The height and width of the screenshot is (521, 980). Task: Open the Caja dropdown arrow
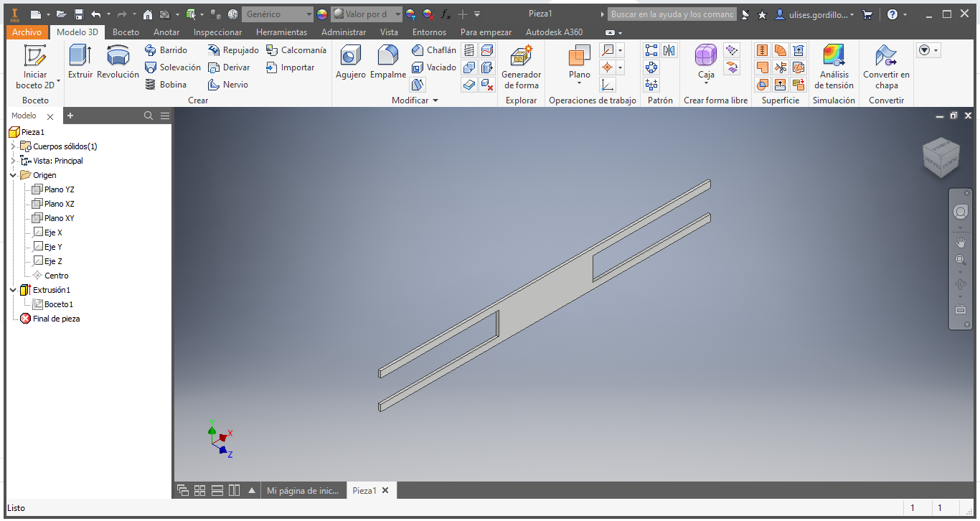coord(706,83)
